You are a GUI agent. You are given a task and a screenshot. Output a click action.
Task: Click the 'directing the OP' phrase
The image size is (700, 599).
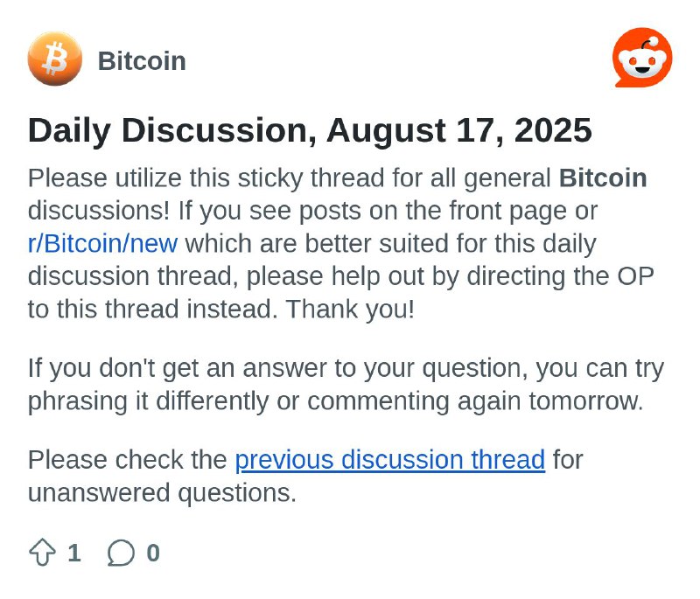pos(560,276)
